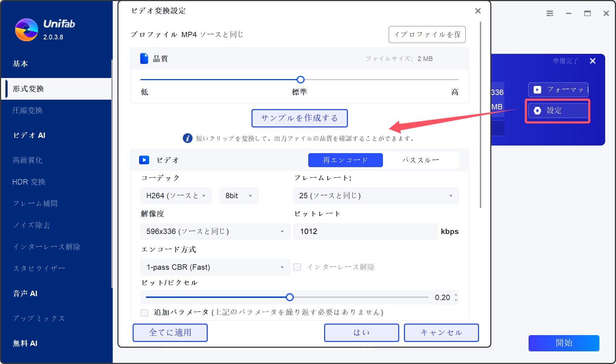Screen dimensions: 616x364
Task: Click ファイルサイズ: 2 MB text
Action: coord(399,59)
